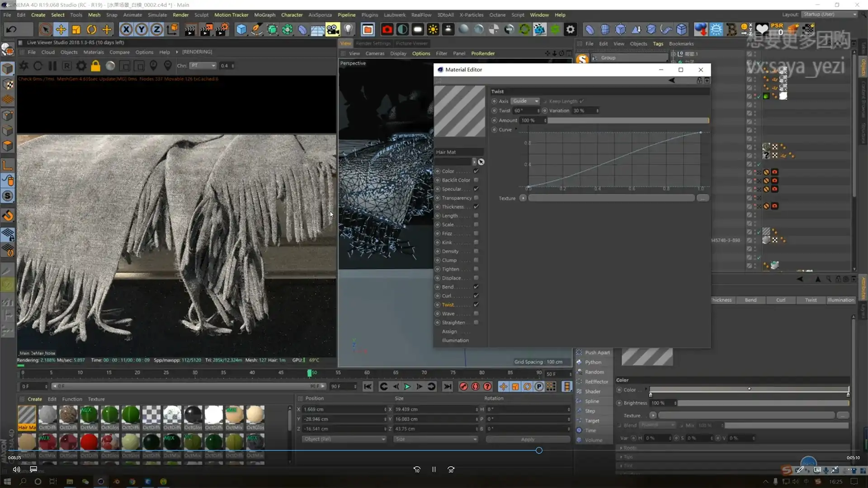Select the Rotate tool in the toolbar

tap(91, 29)
